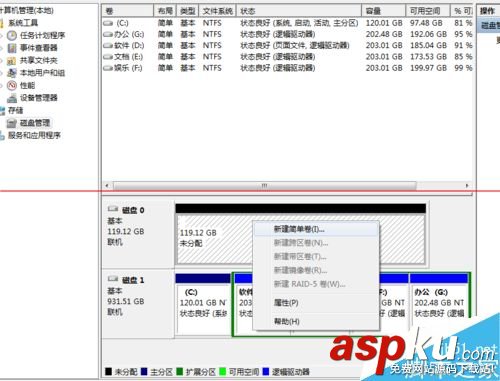Click the drive icon of the 文档 (E:) row
Viewport: 500px width, 381px height.
coord(108,57)
